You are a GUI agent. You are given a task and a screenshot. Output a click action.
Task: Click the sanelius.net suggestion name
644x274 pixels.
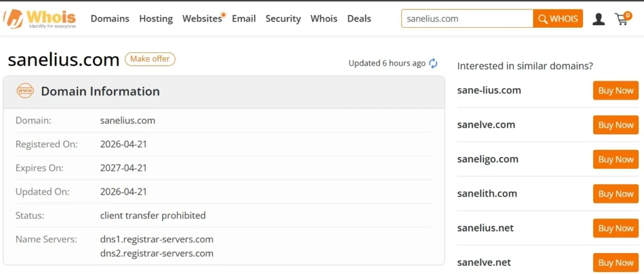(x=486, y=228)
